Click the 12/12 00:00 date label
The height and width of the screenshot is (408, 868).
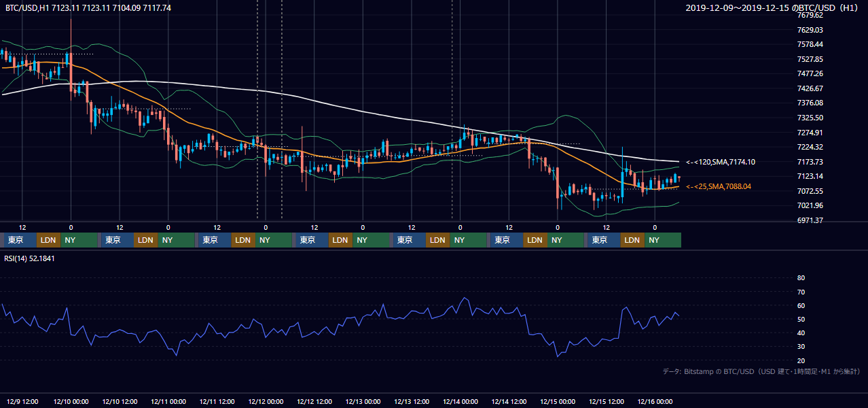266,401
